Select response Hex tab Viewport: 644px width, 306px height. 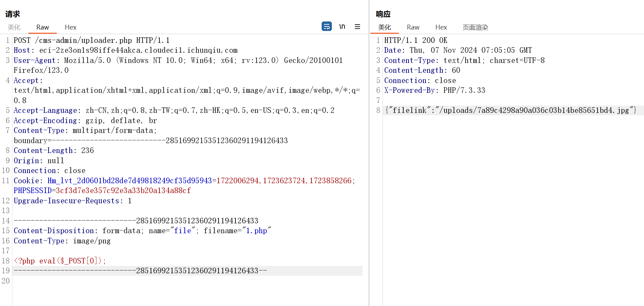click(441, 27)
